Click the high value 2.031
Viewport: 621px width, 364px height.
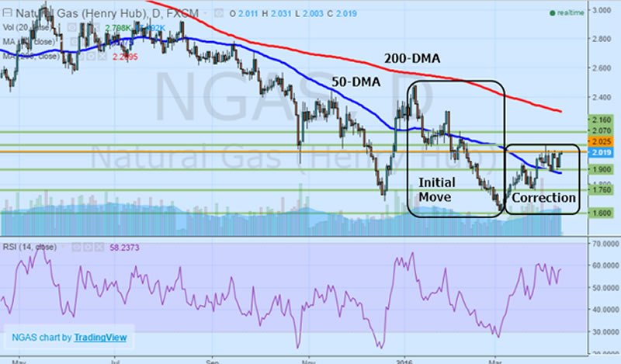click(x=280, y=13)
